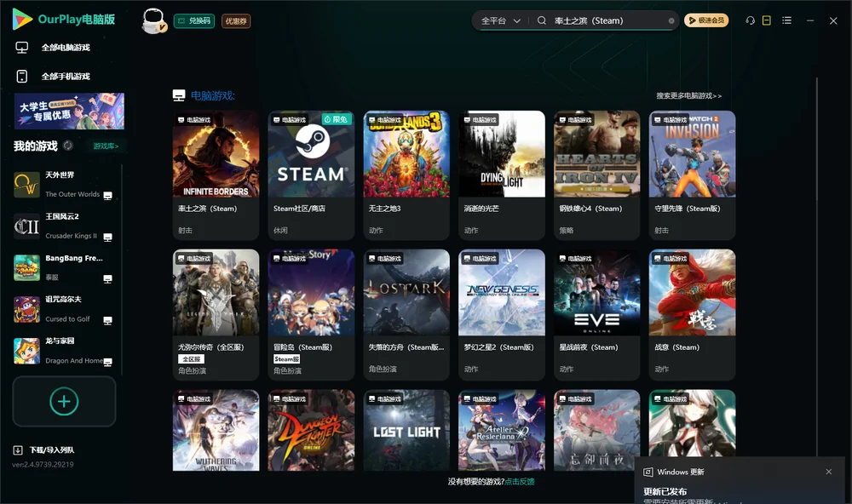Viewport: 852px width, 504px height.
Task: Open the Dungeon Fighter Online cover
Action: 311,430
